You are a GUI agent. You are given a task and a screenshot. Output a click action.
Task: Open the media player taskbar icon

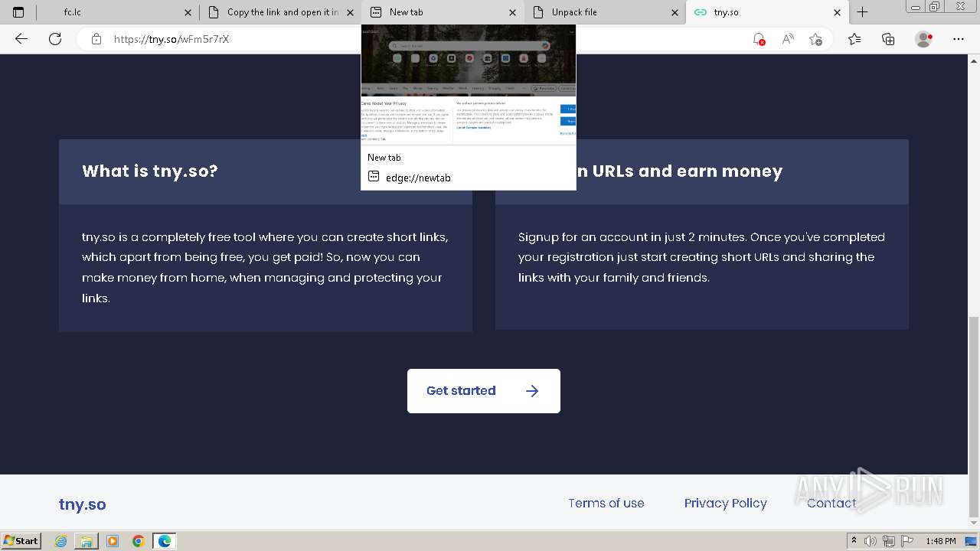pos(113,541)
